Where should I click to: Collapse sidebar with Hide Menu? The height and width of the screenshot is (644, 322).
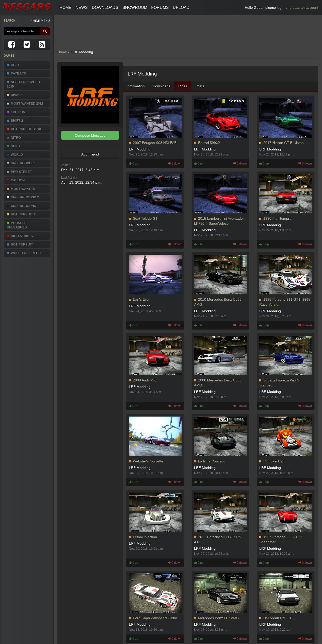40,21
